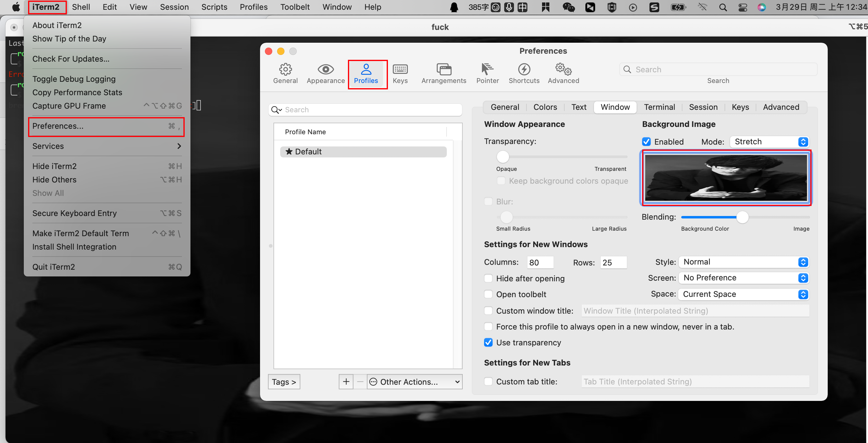Viewport: 868px width, 443px height.
Task: Remove selected profile with minus button
Action: tap(360, 382)
